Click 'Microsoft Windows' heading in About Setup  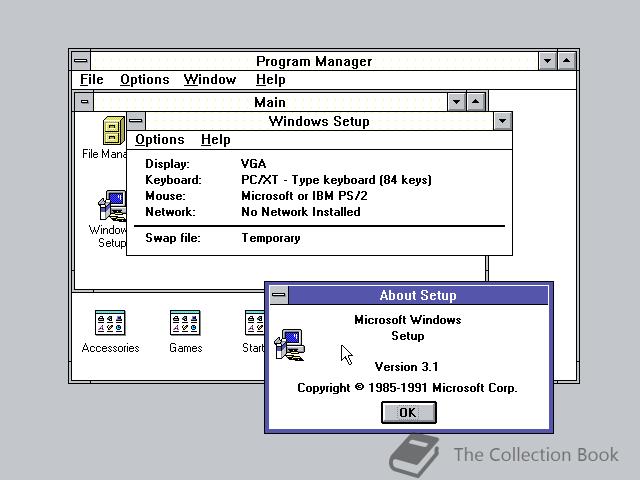click(x=408, y=320)
